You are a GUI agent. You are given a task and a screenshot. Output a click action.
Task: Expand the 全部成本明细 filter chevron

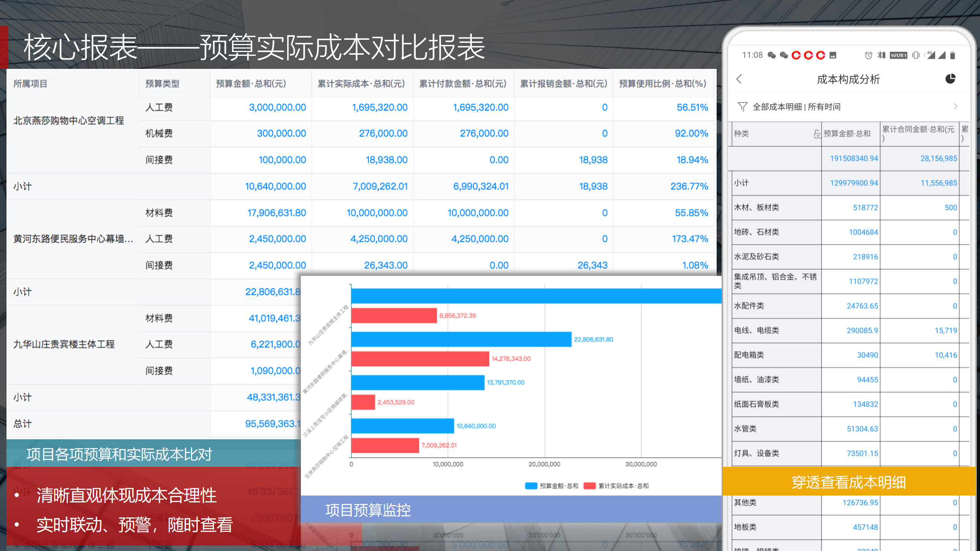[955, 107]
